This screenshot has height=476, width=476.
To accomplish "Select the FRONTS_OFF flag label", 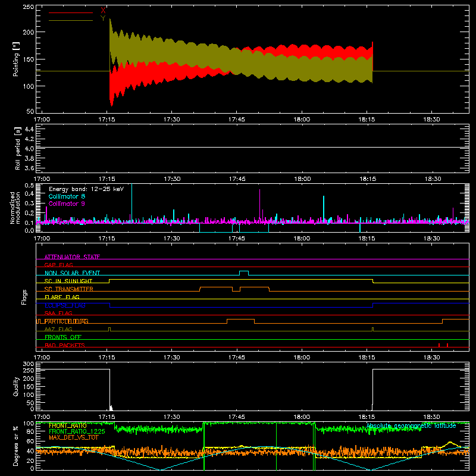I will (63, 337).
